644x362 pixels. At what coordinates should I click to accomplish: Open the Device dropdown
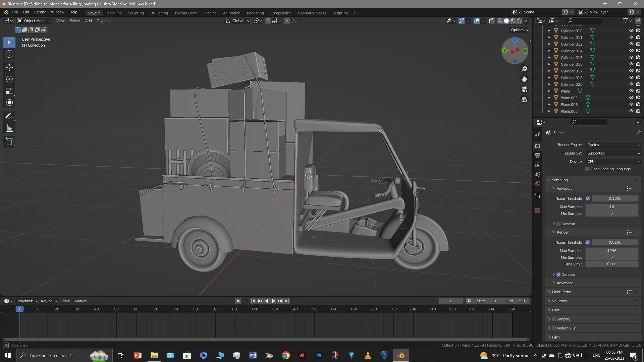pyautogui.click(x=613, y=162)
